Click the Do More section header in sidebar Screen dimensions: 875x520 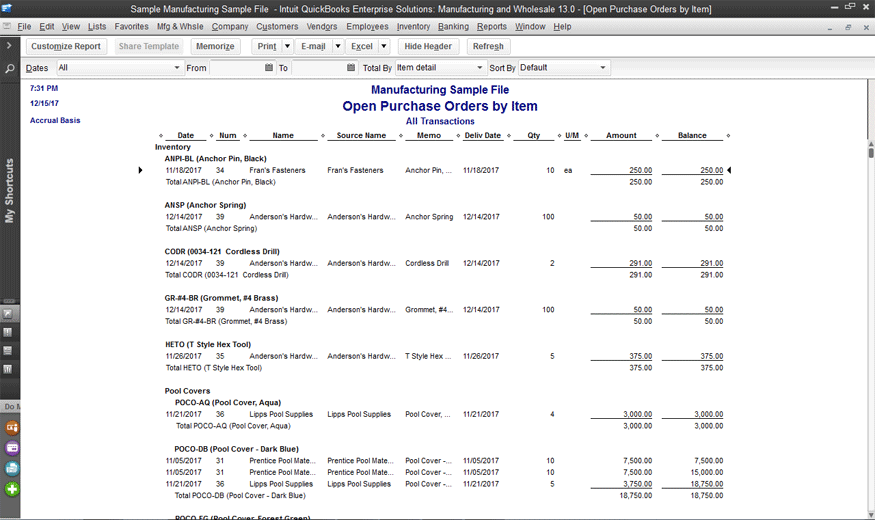click(10, 406)
